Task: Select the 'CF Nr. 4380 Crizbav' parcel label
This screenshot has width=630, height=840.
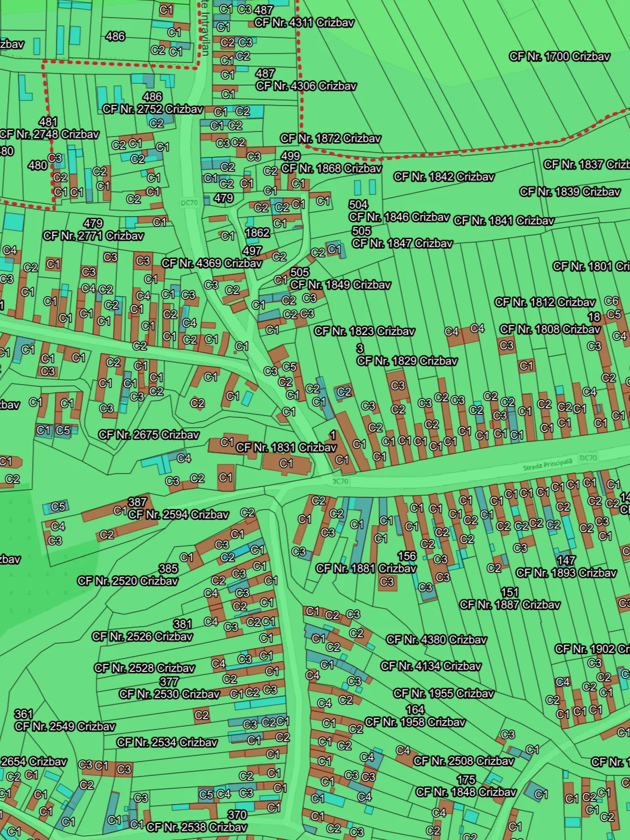Action: pyautogui.click(x=437, y=640)
